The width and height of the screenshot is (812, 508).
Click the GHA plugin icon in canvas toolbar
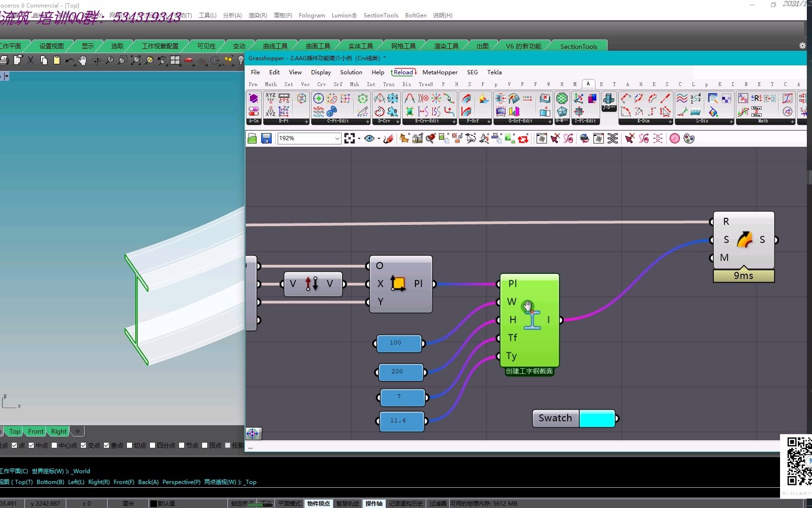click(x=585, y=138)
